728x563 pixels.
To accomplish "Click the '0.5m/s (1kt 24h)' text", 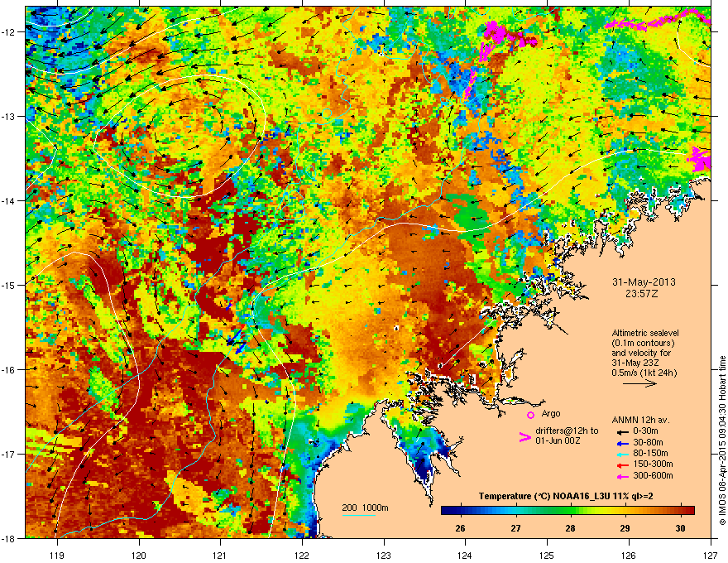I will pos(644,373).
